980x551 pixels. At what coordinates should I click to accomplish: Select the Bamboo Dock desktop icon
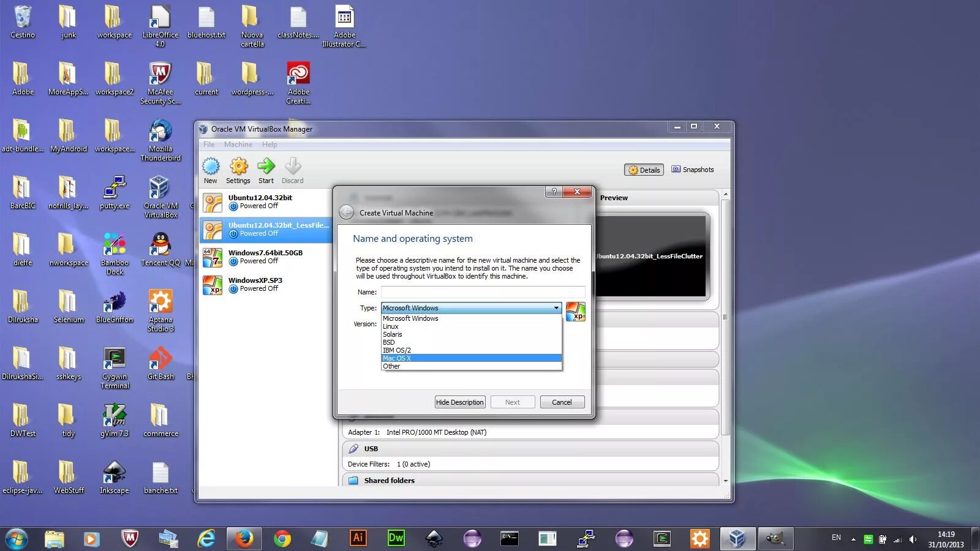[115, 254]
